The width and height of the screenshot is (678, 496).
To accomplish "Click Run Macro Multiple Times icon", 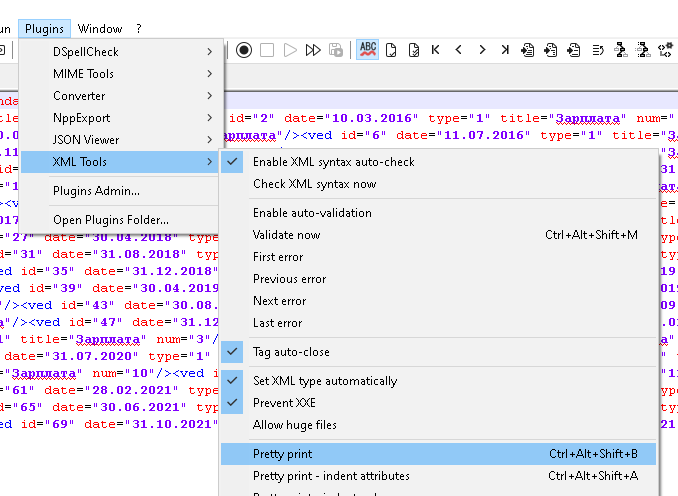I will tap(313, 50).
